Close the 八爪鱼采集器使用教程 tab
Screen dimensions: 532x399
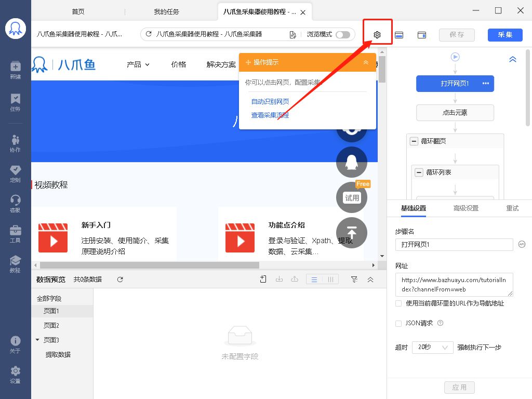303,12
